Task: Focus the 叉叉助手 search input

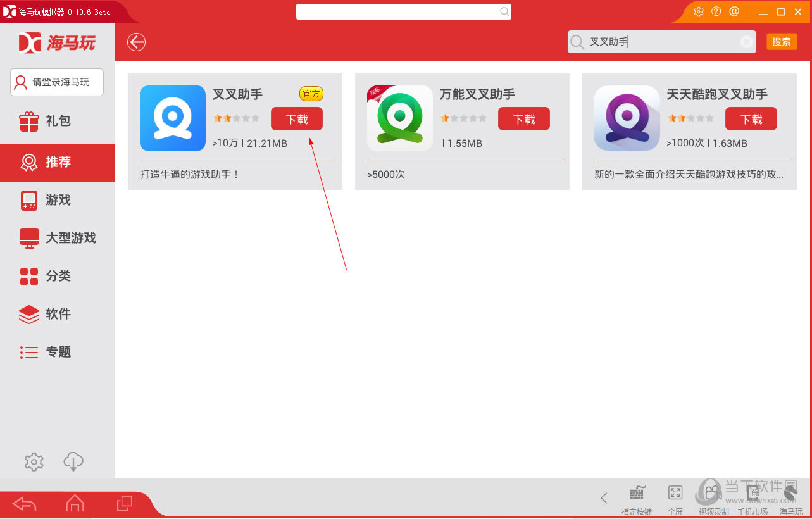Action: point(661,42)
